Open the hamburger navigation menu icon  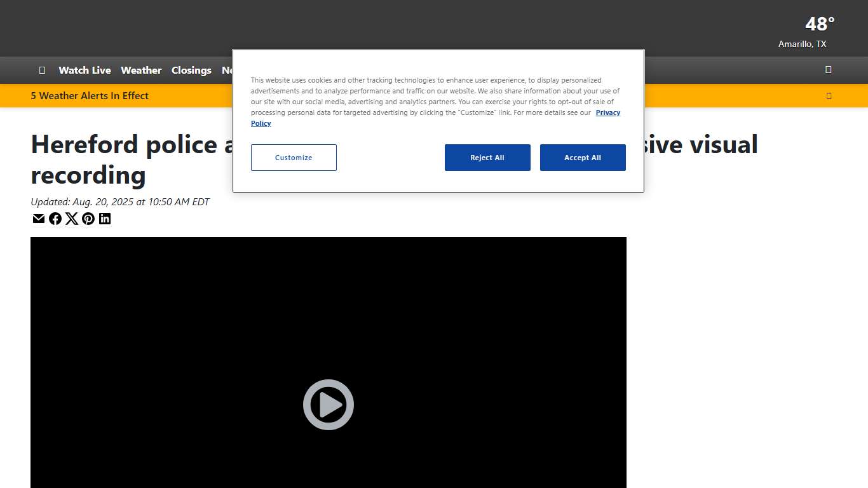coord(42,70)
